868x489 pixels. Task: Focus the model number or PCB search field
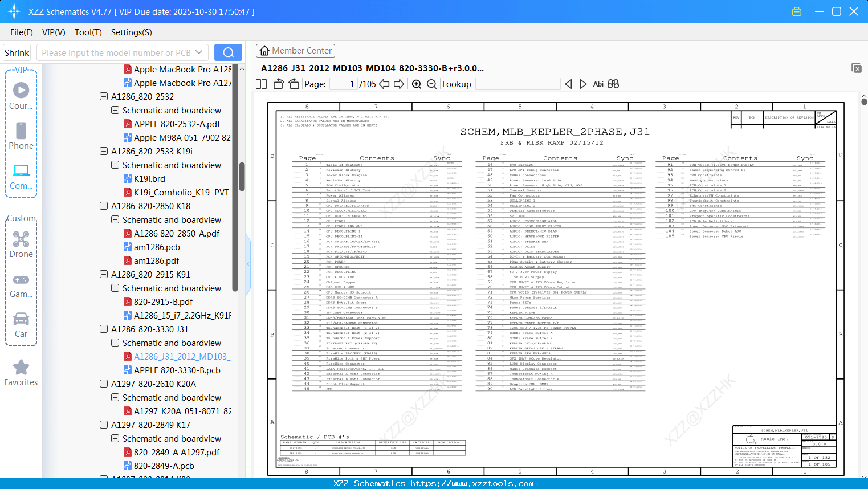(x=117, y=52)
